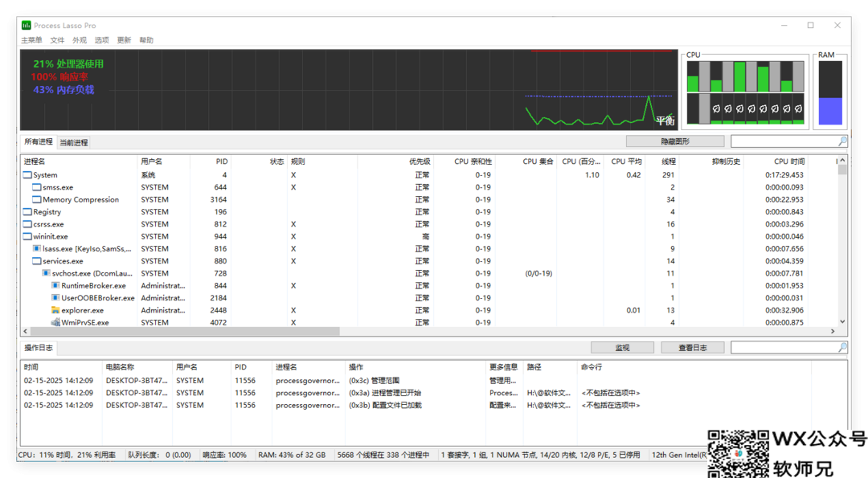The image size is (868, 478).
Task: Select the log entry 进程管理已开始
Action: pyautogui.click(x=433, y=393)
